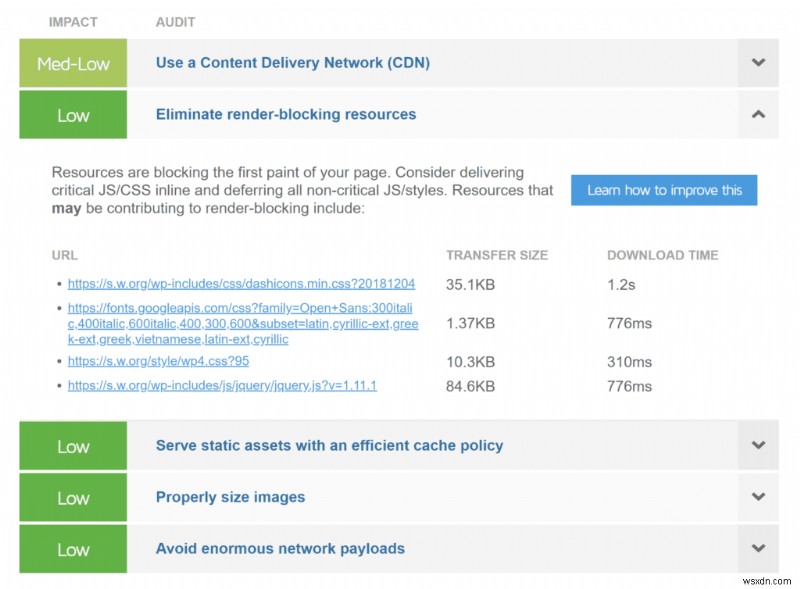Click the Med-Low impact badge
The height and width of the screenshot is (589, 800).
[x=73, y=63]
